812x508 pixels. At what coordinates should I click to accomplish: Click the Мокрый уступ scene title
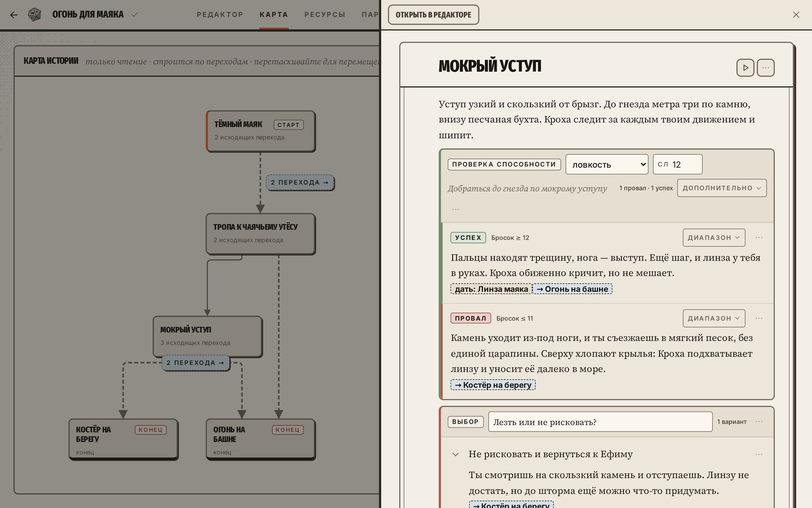click(490, 66)
